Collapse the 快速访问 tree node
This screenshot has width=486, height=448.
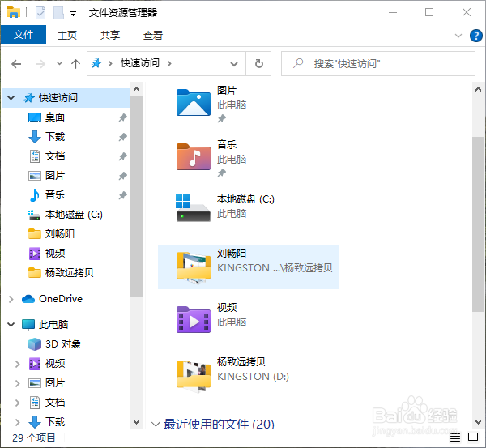(11, 98)
